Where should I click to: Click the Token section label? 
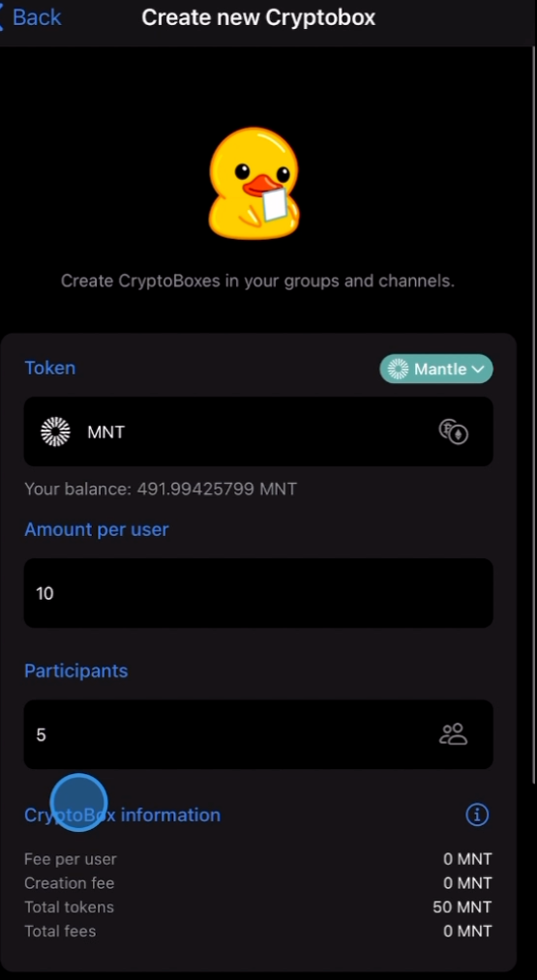pos(50,368)
